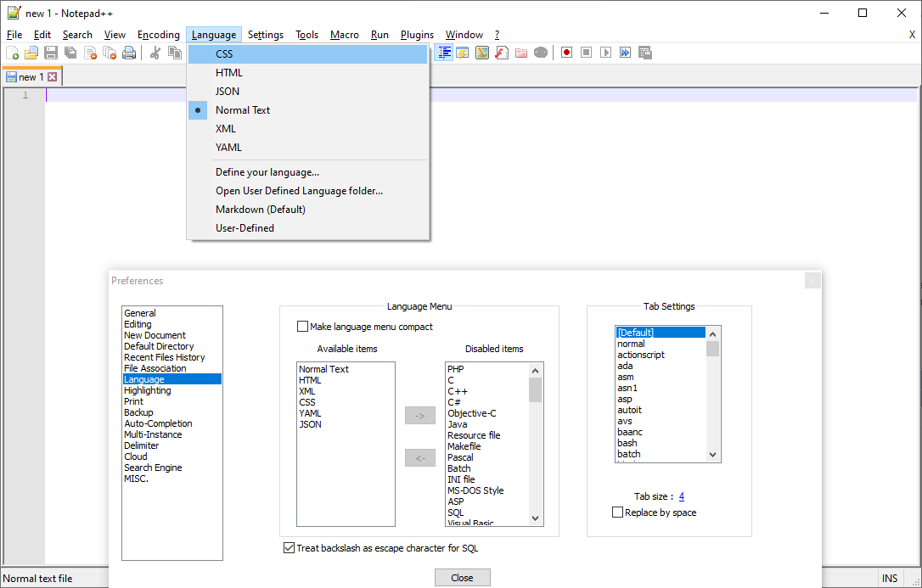Choose HTML from the Language menu
922x588 pixels.
click(307, 73)
